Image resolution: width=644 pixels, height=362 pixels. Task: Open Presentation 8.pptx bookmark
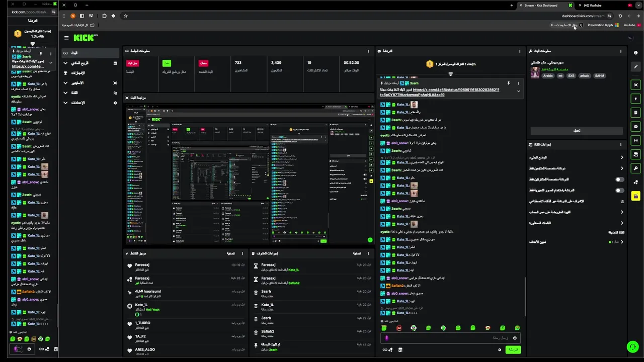[x=603, y=25]
